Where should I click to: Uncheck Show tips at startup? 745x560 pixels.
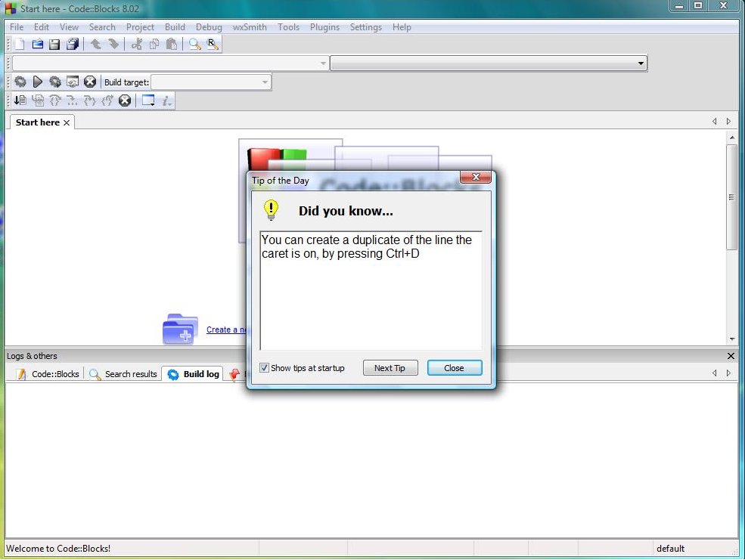click(x=264, y=368)
